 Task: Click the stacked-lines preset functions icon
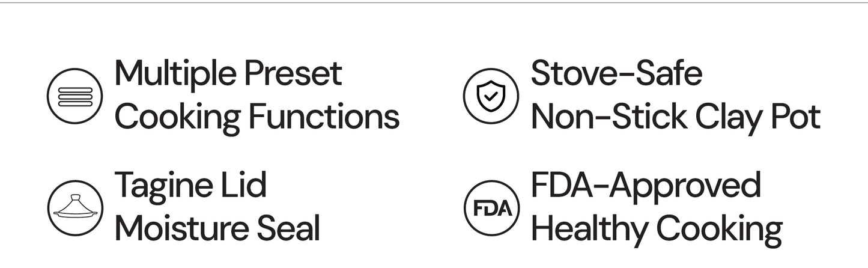click(75, 96)
